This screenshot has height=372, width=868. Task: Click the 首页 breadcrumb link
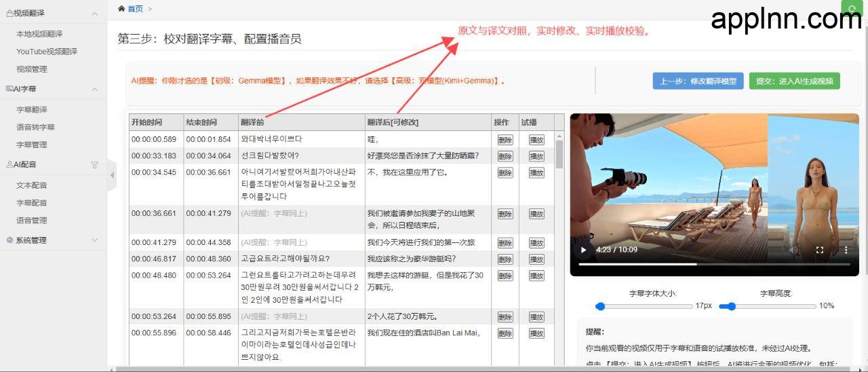tap(135, 9)
